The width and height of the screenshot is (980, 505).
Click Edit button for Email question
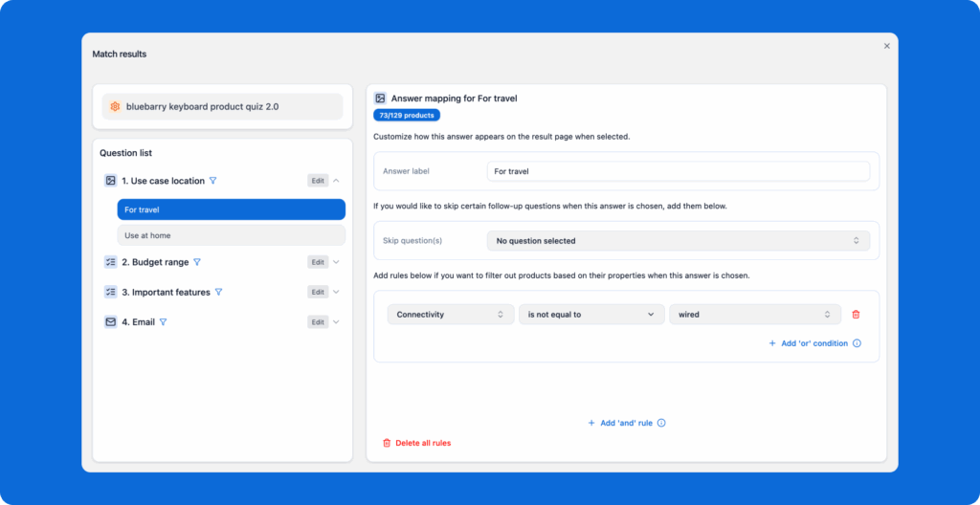click(x=318, y=322)
